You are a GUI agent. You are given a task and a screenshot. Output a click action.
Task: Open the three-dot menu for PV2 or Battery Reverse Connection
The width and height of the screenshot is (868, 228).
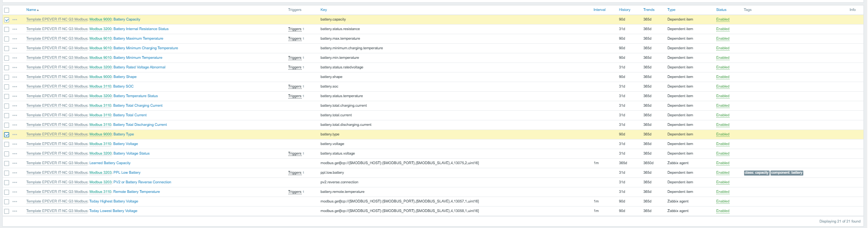click(x=15, y=182)
